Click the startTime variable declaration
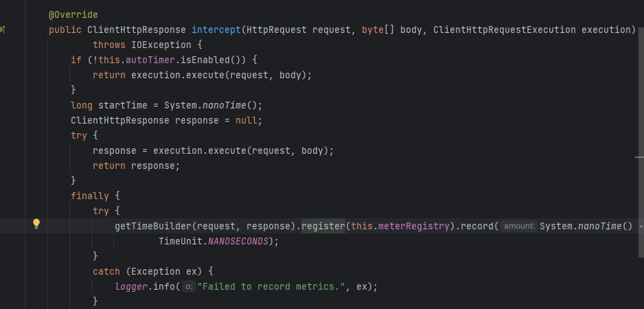The height and width of the screenshot is (309, 644). click(122, 105)
